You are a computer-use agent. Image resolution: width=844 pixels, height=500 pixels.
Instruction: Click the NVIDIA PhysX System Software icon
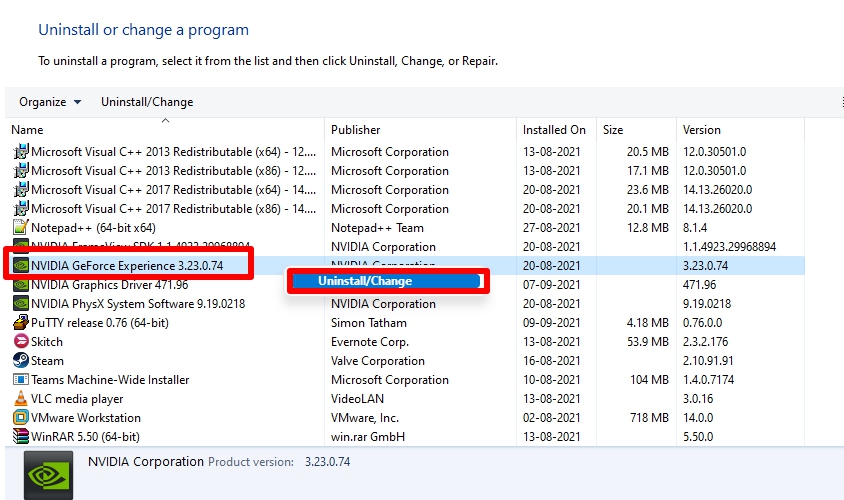pyautogui.click(x=20, y=304)
